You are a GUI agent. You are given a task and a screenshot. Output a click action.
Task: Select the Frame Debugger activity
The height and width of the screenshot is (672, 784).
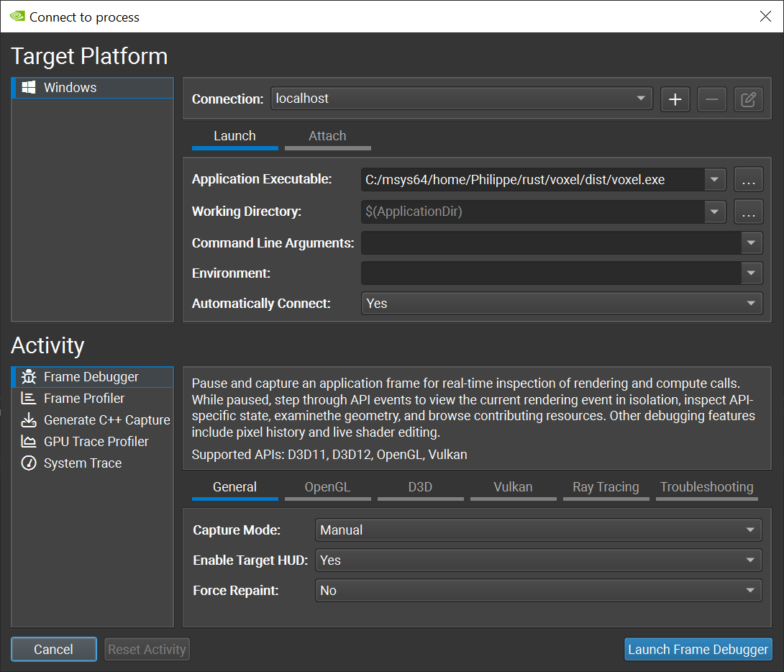[93, 377]
